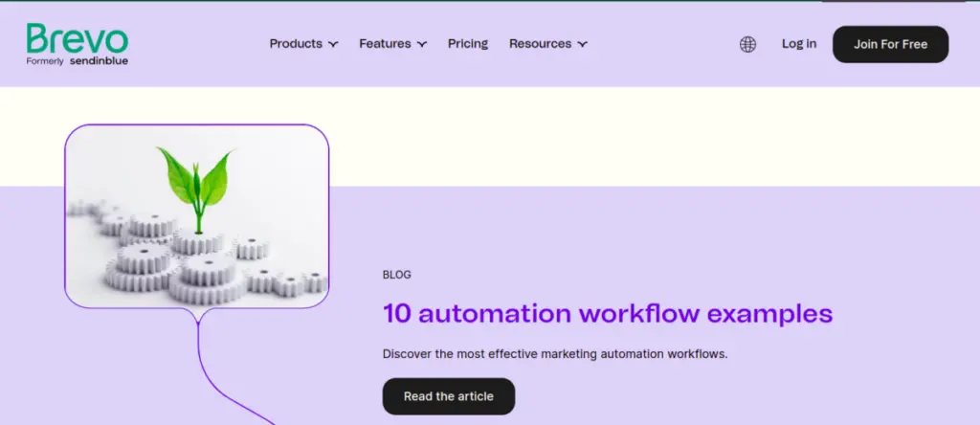Expand the Resources dropdown chevron
Image resolution: width=980 pixels, height=425 pixels.
point(583,44)
